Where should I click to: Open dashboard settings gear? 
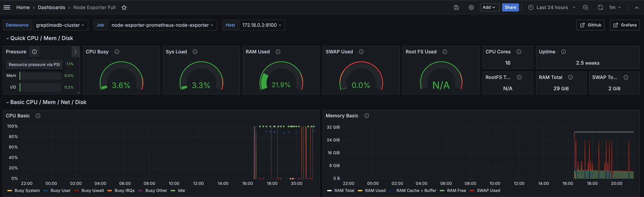coord(471,8)
